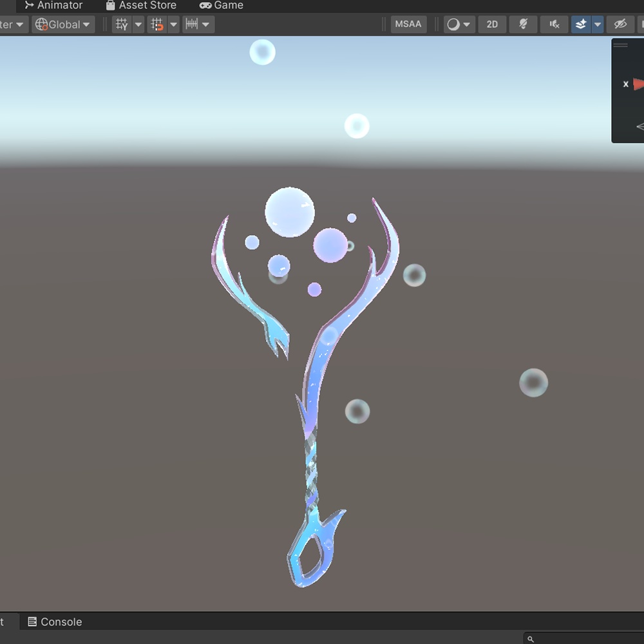Click the red X axis cone on gizmo
This screenshot has height=644, width=644.
click(x=639, y=84)
